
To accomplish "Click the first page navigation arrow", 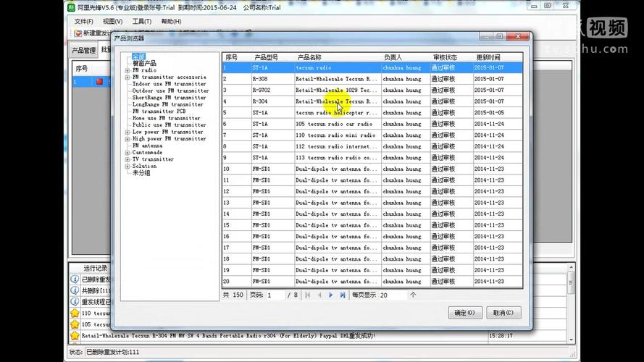I will pyautogui.click(x=308, y=295).
